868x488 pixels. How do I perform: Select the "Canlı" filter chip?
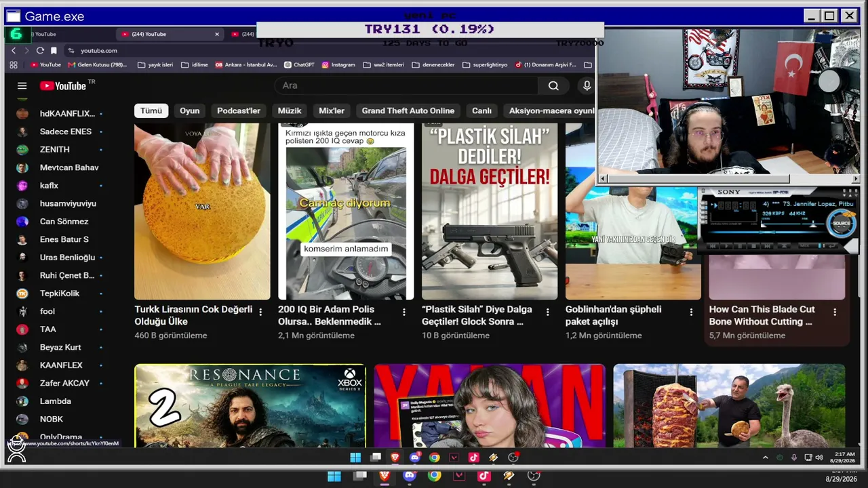(x=481, y=110)
